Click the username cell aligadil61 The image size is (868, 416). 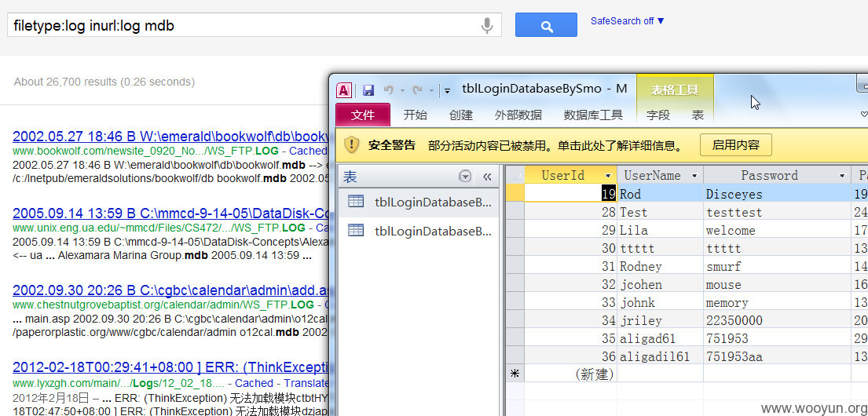click(661, 356)
